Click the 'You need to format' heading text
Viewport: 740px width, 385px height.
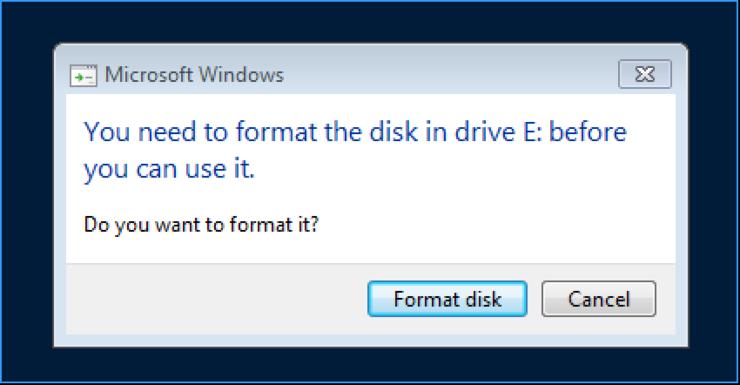355,150
